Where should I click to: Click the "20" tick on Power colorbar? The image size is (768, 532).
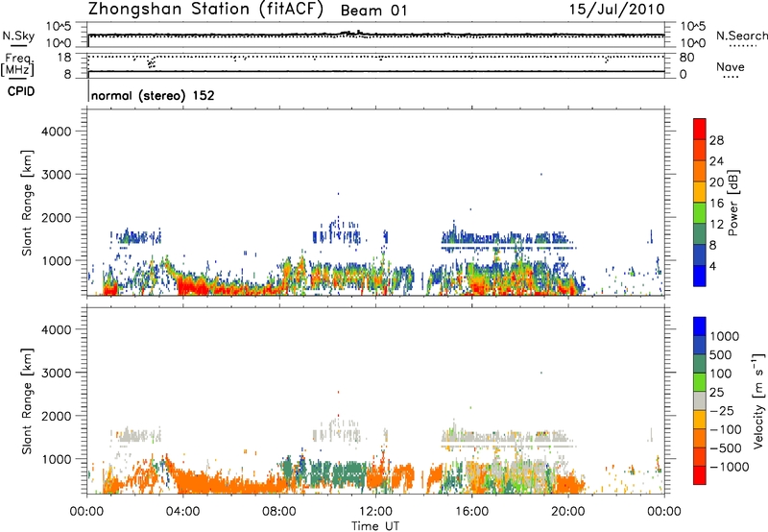(716, 182)
